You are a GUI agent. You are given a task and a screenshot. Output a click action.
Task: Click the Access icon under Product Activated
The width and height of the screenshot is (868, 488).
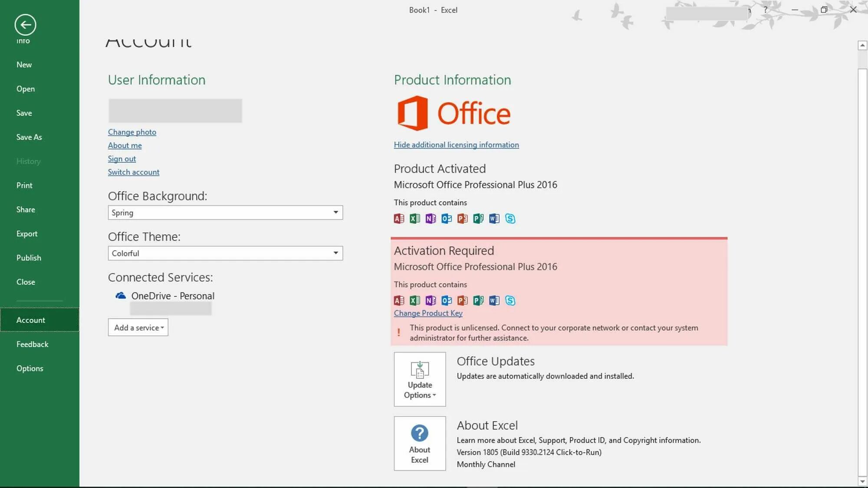399,219
